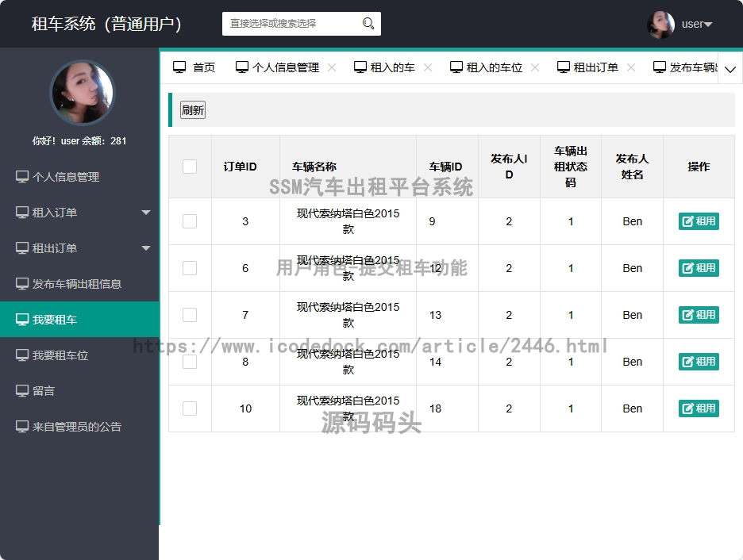This screenshot has height=560, width=743.
Task: Click the monitor icon beside 留言
Action: 21,391
